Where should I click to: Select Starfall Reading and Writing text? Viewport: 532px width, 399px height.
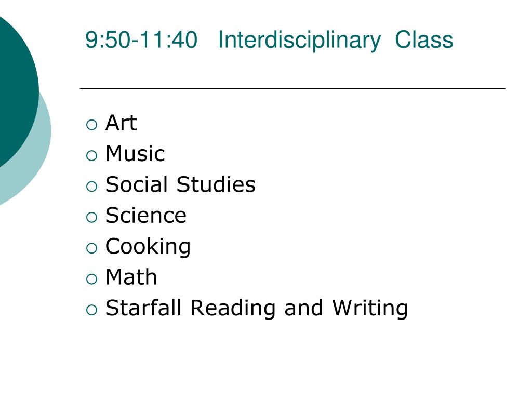coord(257,309)
